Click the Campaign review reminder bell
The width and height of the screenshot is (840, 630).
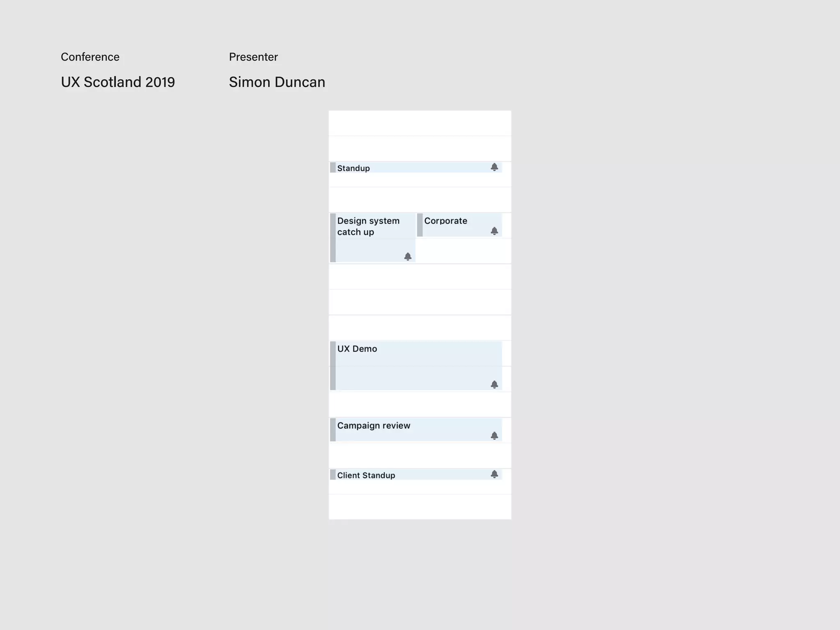click(x=494, y=436)
